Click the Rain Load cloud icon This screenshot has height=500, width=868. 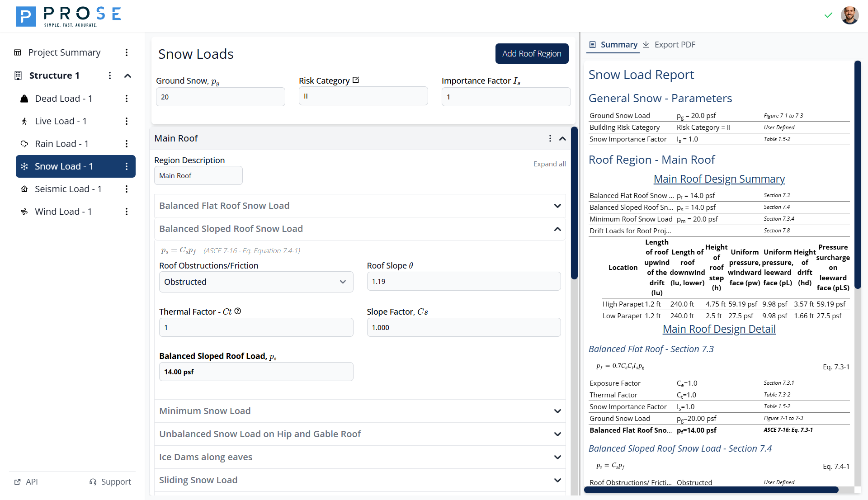tap(24, 144)
